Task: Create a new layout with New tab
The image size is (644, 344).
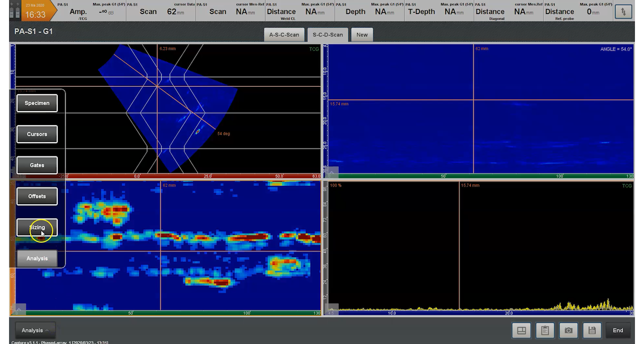Action: (x=362, y=35)
